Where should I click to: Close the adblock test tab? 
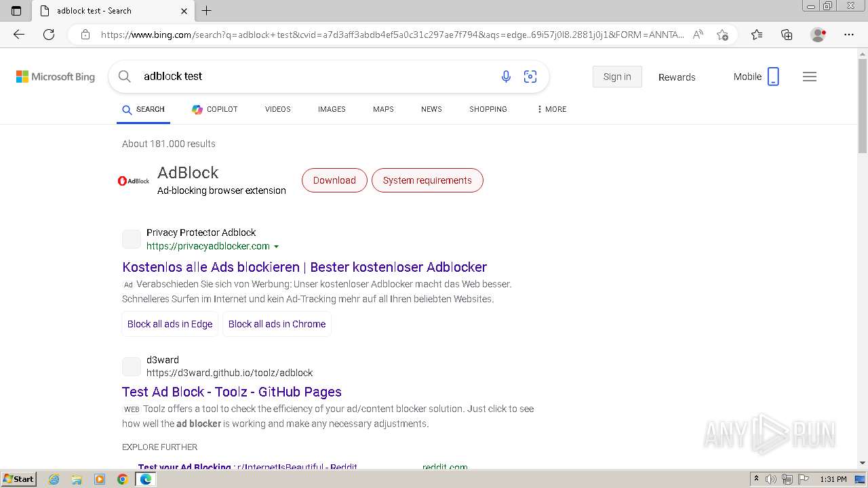click(x=184, y=11)
